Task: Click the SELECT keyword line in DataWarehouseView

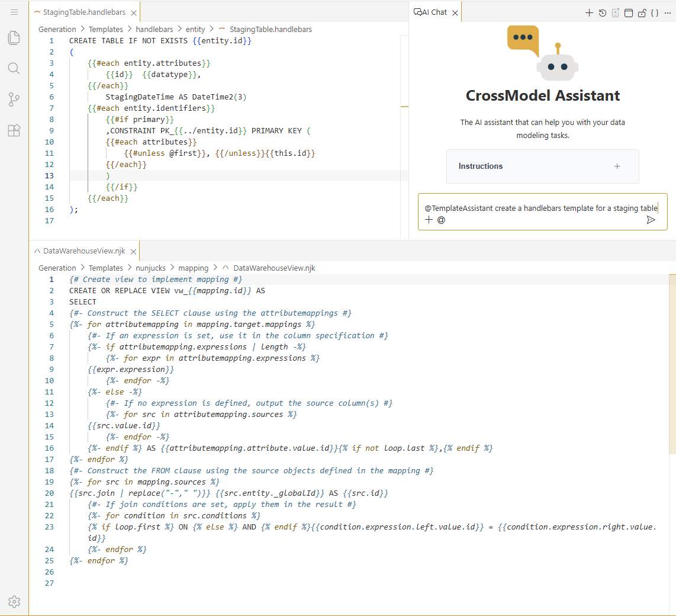Action: pyautogui.click(x=83, y=302)
